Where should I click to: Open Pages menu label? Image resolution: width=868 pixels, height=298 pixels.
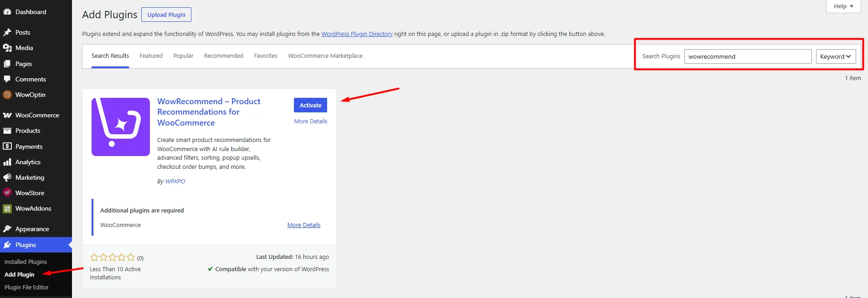click(x=24, y=64)
